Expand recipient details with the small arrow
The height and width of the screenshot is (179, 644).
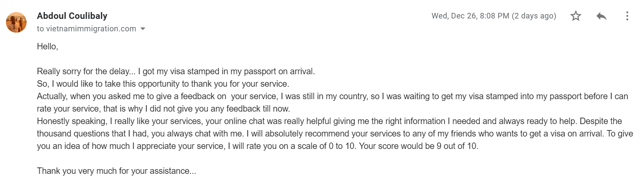143,29
